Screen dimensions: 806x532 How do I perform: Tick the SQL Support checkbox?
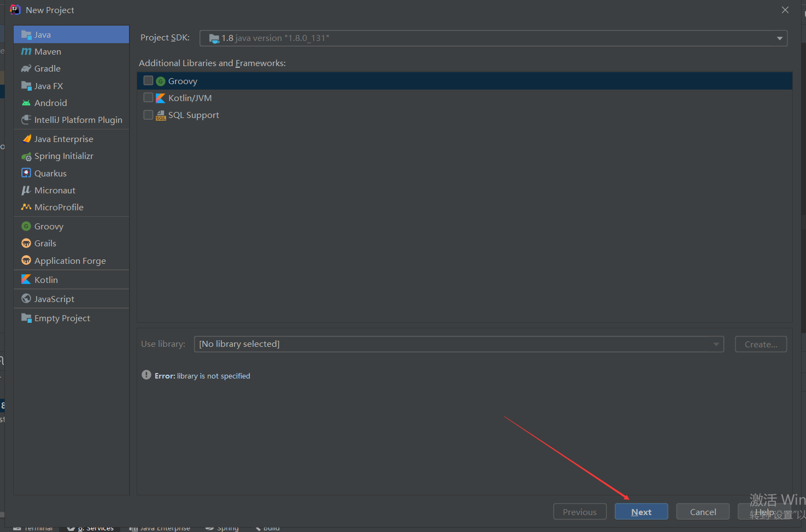(148, 115)
